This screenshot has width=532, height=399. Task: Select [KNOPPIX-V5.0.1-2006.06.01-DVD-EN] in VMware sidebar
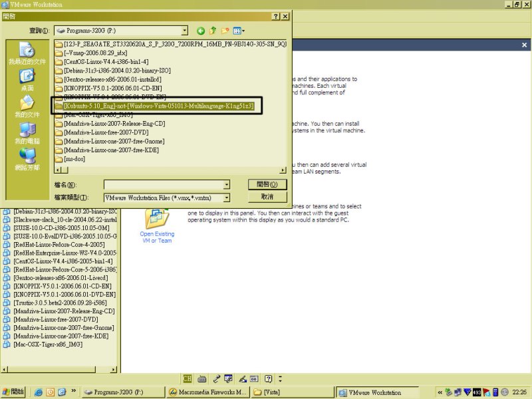65,295
